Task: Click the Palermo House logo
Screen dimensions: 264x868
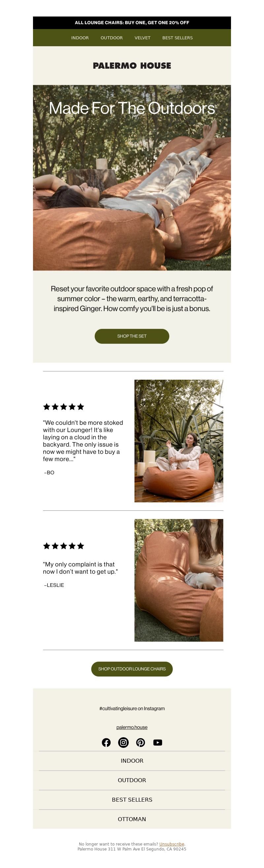Action: click(x=132, y=66)
